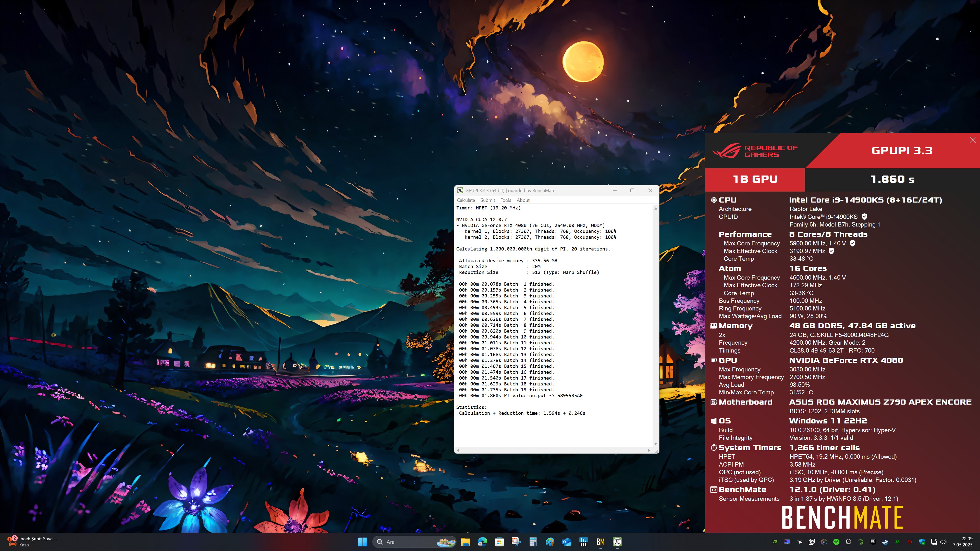Viewport: 980px width, 551px height.
Task: Click the GPUPI pi icon in title bar
Action: tap(460, 191)
